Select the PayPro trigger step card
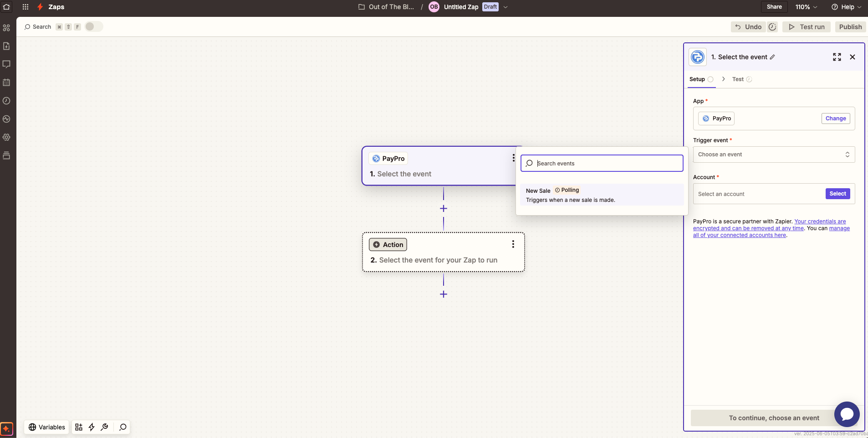 tap(443, 166)
